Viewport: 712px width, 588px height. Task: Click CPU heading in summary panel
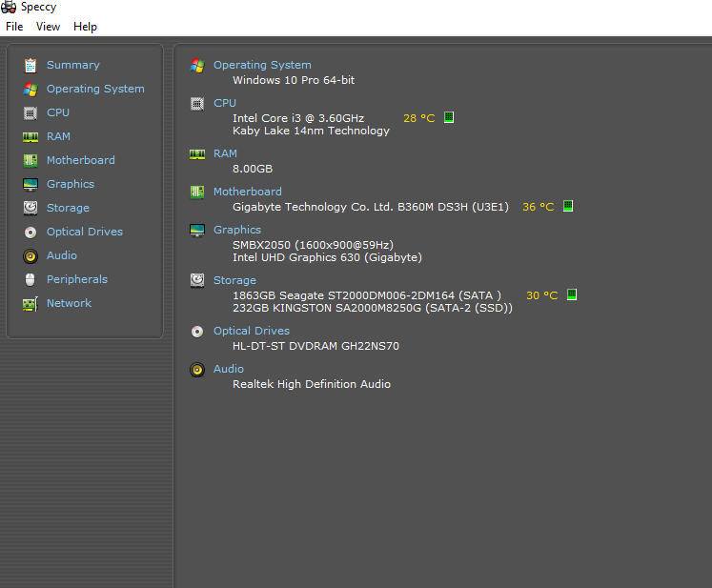(225, 103)
